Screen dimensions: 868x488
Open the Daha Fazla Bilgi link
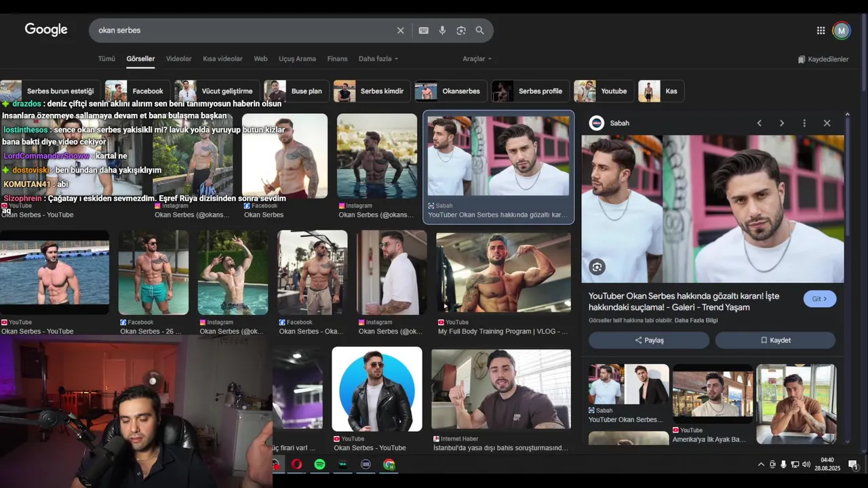coord(696,321)
